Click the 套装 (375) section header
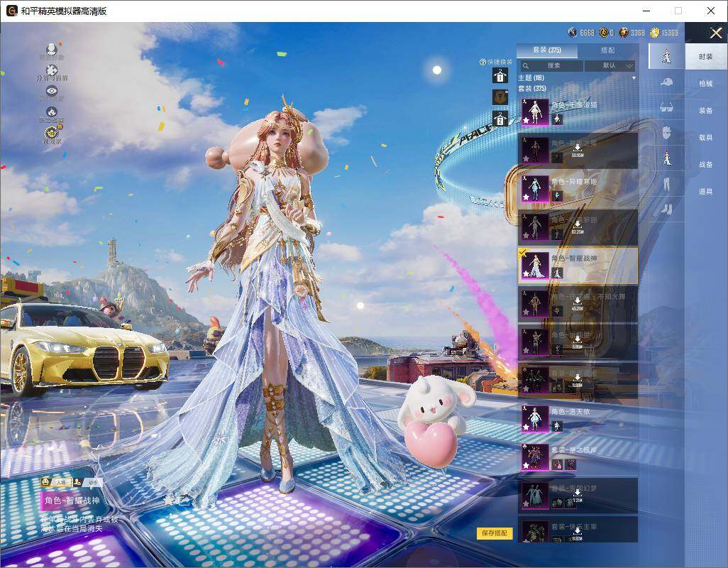This screenshot has width=728, height=568. tap(533, 88)
